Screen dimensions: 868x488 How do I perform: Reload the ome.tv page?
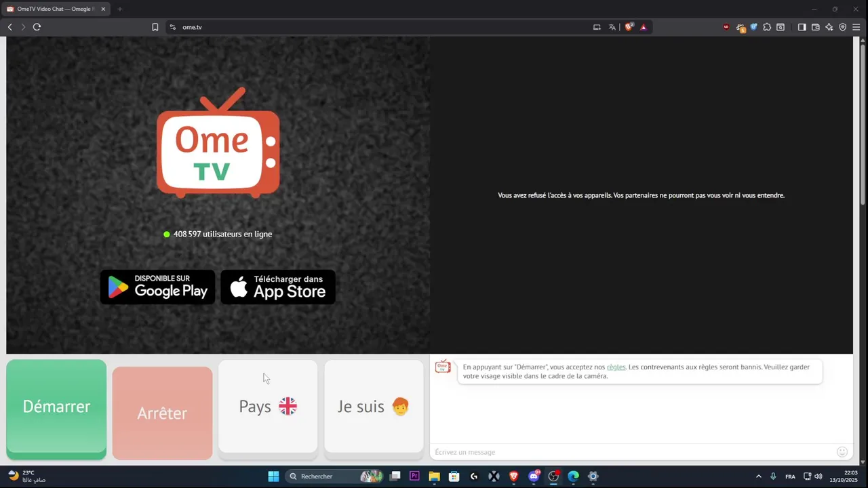coord(37,27)
